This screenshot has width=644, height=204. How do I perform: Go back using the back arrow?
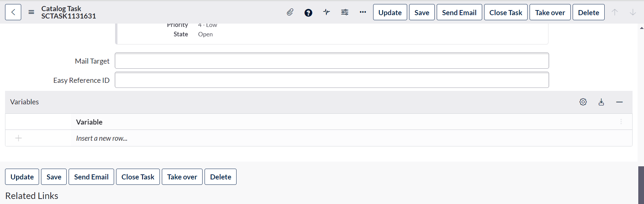tap(13, 12)
